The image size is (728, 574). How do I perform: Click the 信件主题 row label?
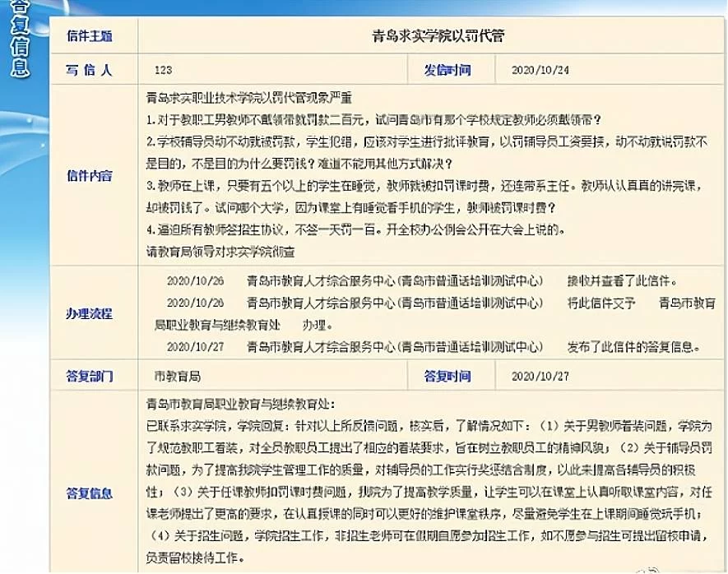tap(89, 36)
